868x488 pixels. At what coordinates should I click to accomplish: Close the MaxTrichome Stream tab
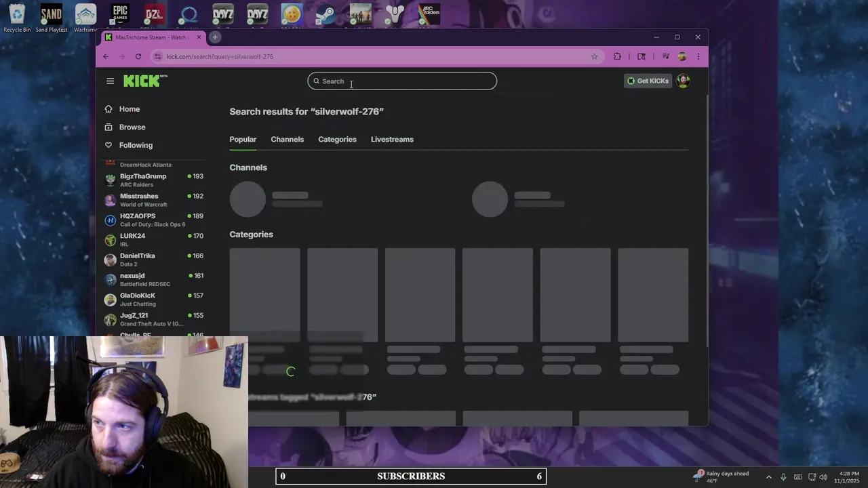[x=199, y=37]
